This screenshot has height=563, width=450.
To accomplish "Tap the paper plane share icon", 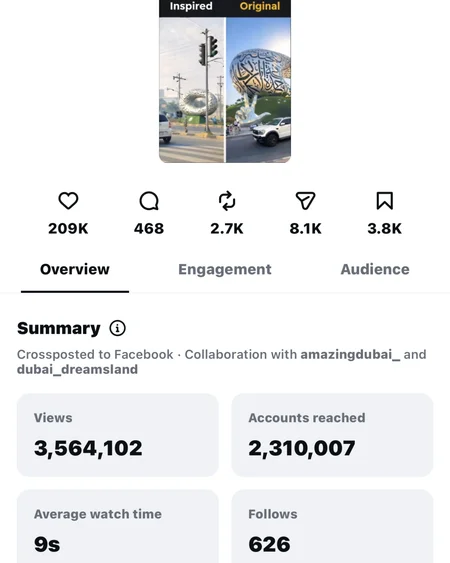I will coord(305,201).
